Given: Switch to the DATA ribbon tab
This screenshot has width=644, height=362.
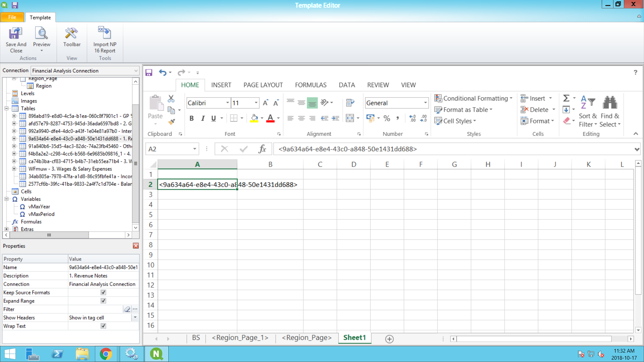Looking at the screenshot, I should click(347, 85).
